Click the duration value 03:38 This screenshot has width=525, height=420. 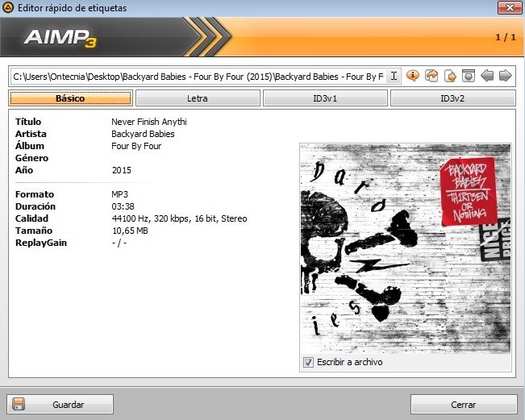tap(123, 206)
